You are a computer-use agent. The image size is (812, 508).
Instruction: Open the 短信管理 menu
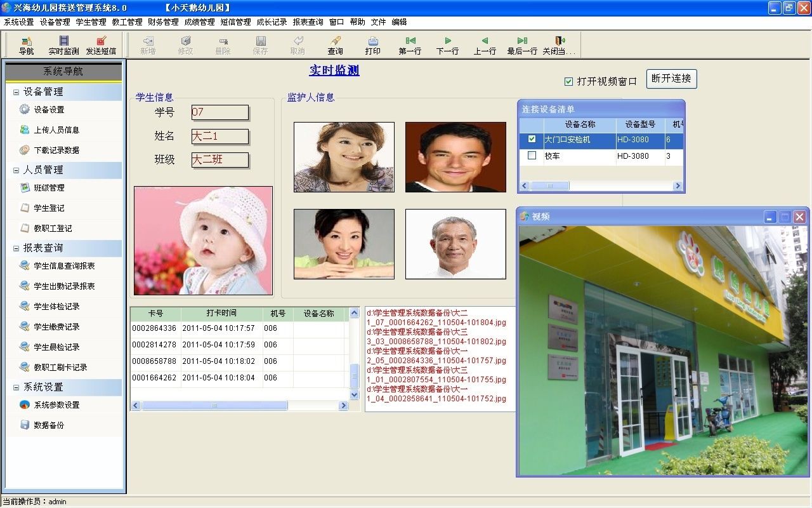click(x=235, y=22)
